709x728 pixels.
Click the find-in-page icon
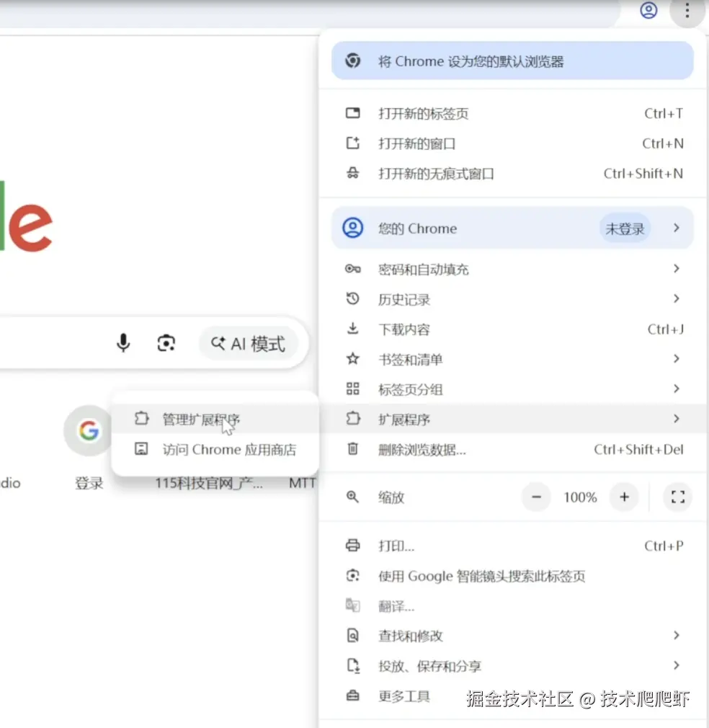[x=352, y=635]
